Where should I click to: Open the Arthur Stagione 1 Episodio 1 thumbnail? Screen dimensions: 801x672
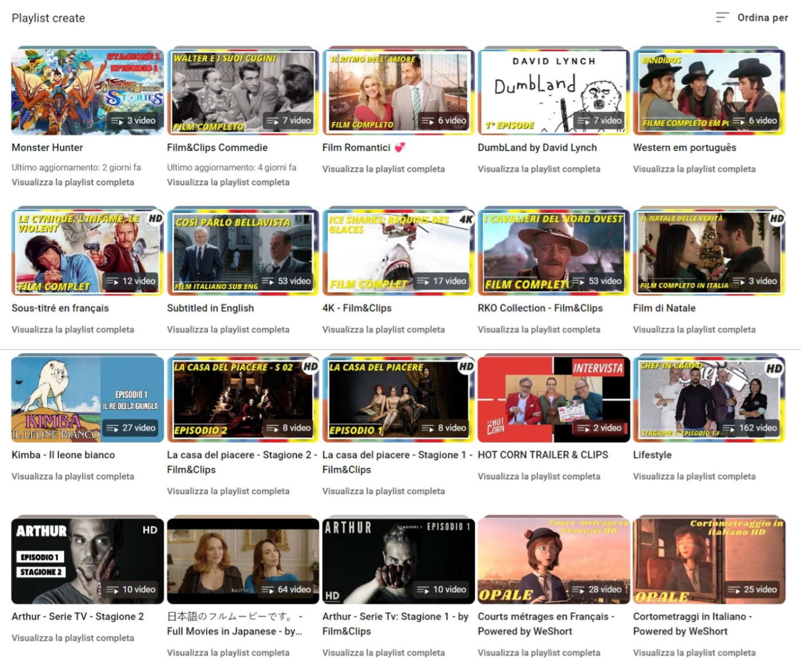398,561
